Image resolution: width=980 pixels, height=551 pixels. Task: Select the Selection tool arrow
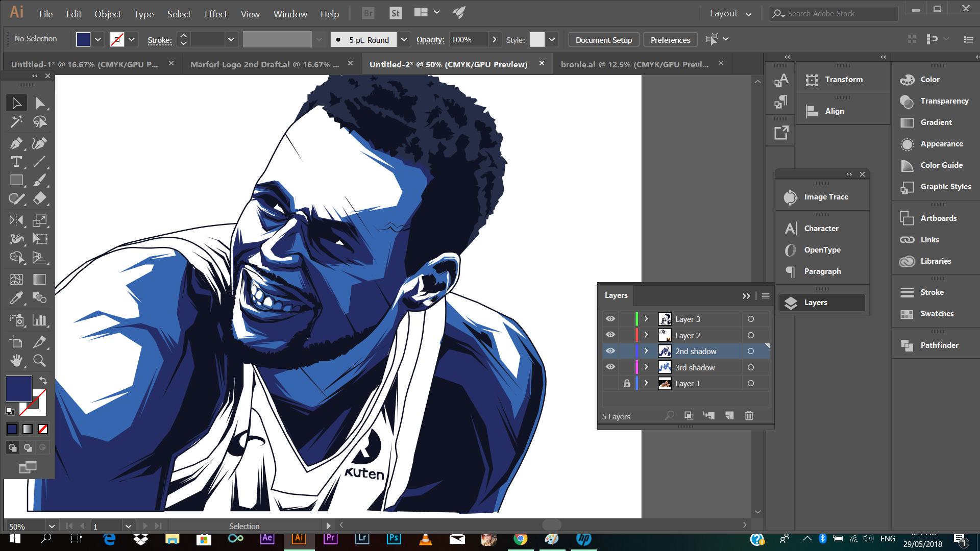pos(16,103)
